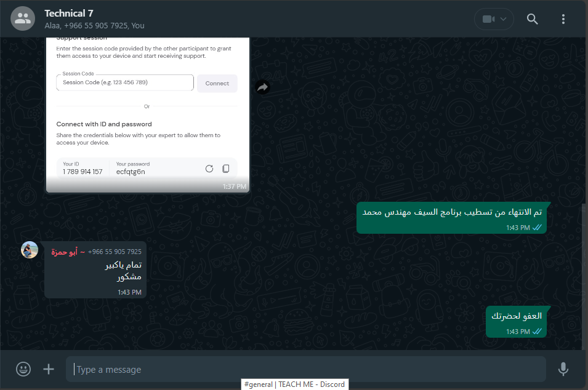Open the shared support session screenshot

point(148,114)
